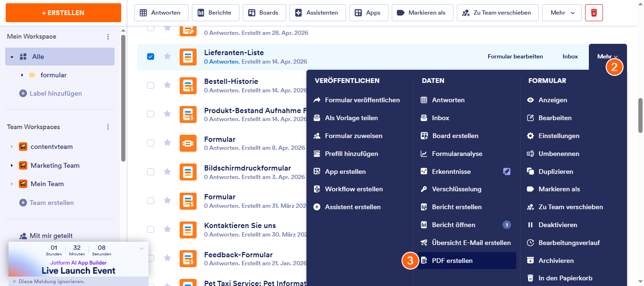Open Team Workspaces options menu dots
This screenshot has width=644, height=286.
point(108,127)
